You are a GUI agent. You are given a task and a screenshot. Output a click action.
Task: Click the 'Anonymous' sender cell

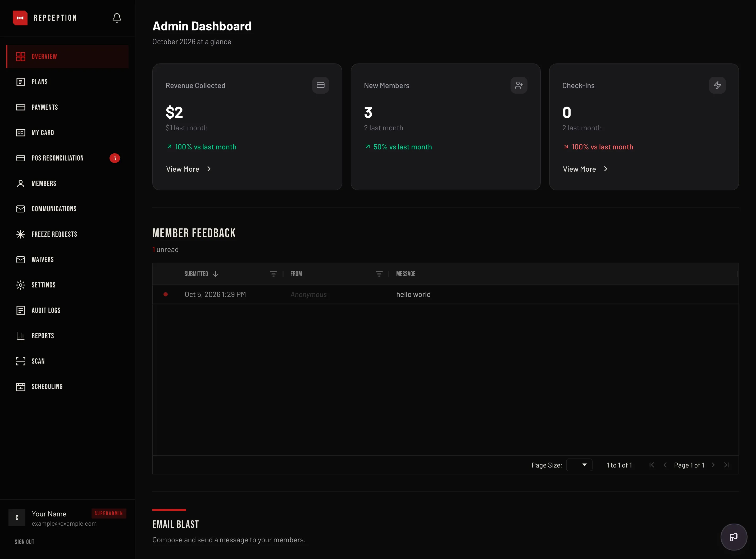(x=308, y=294)
